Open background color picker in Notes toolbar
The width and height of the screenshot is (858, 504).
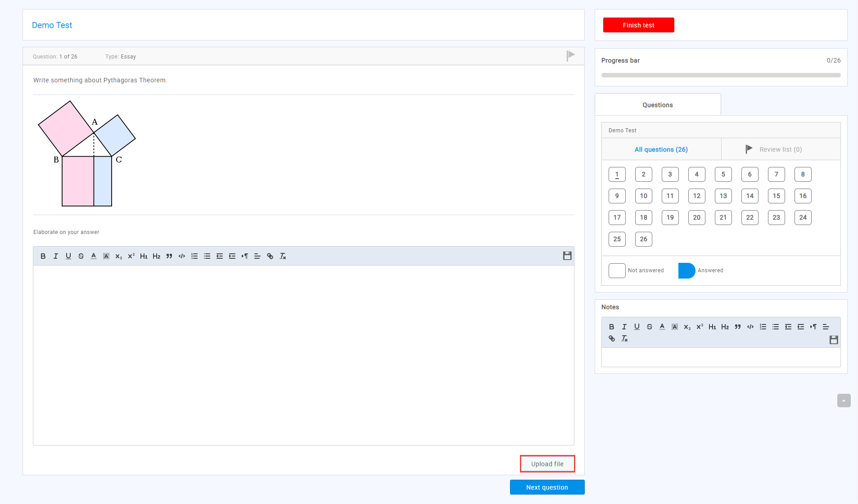675,327
